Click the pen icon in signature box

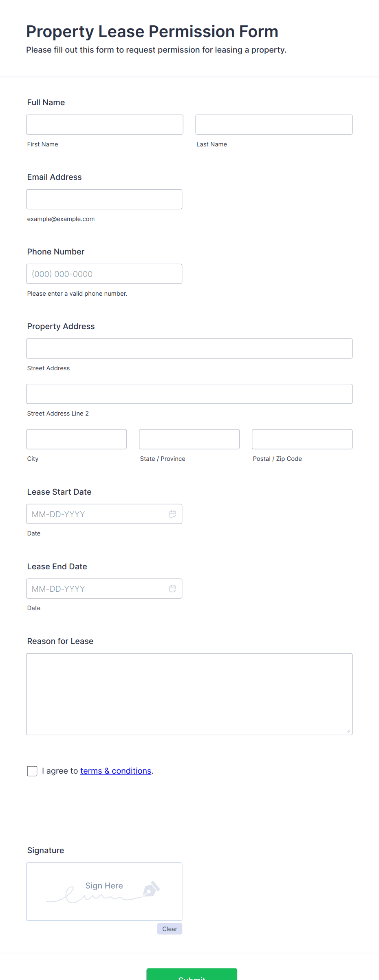tap(151, 889)
